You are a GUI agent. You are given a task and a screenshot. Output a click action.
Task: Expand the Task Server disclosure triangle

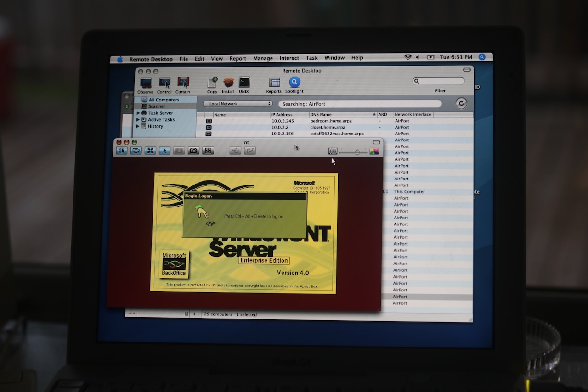tap(138, 113)
